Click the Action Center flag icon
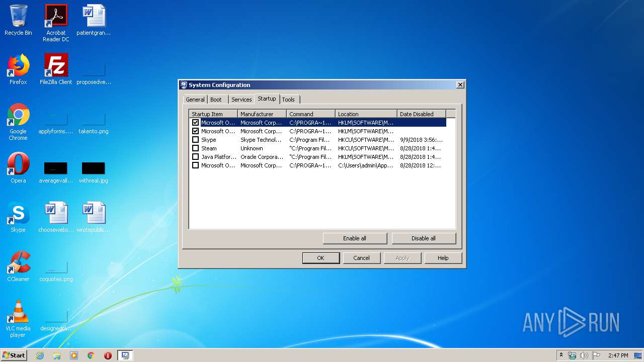644x362 pixels. click(596, 355)
